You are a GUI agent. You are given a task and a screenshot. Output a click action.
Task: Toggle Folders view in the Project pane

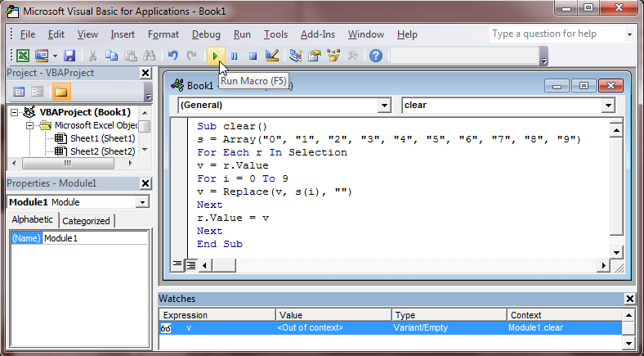[x=61, y=92]
